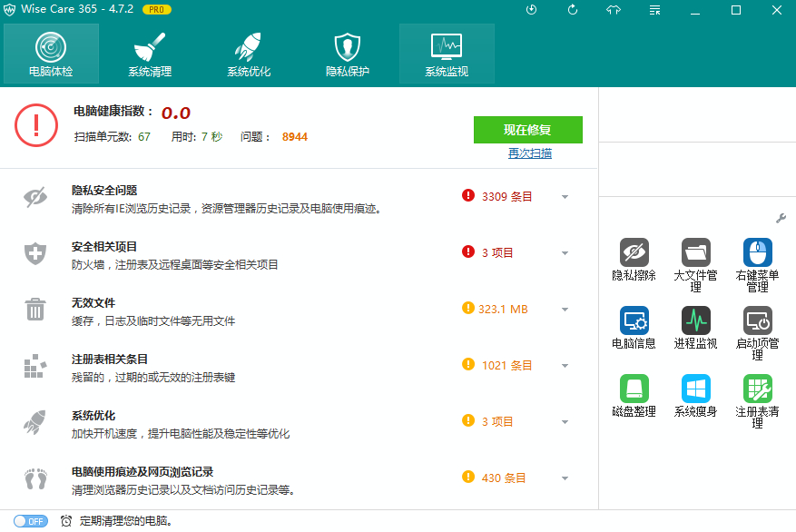Click the skin T-shirt icon
Screen dimensions: 796x532
614,10
